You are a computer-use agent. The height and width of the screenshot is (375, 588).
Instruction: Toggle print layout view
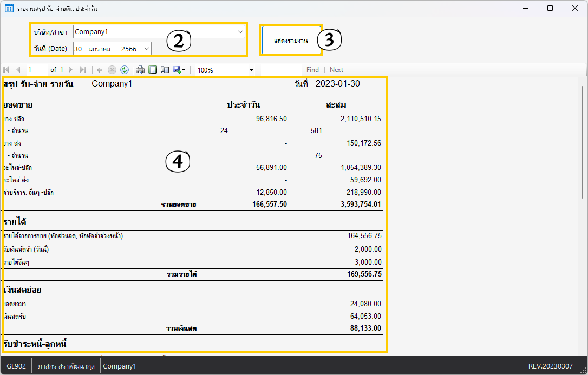coord(153,70)
